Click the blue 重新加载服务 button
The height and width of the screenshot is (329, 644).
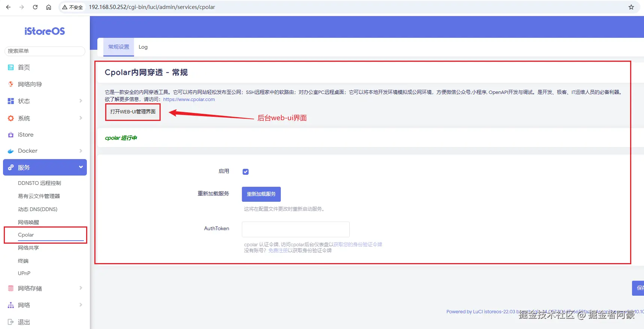[261, 194]
